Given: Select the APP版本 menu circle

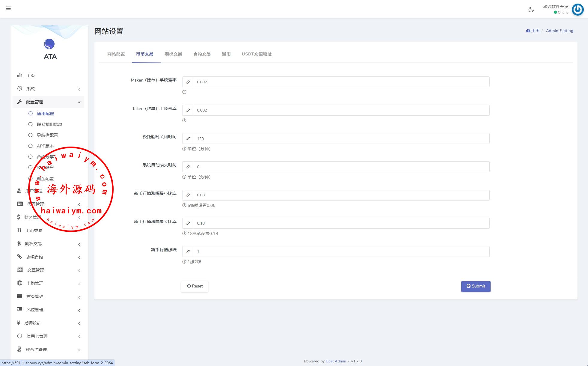Looking at the screenshot, I should [x=30, y=146].
